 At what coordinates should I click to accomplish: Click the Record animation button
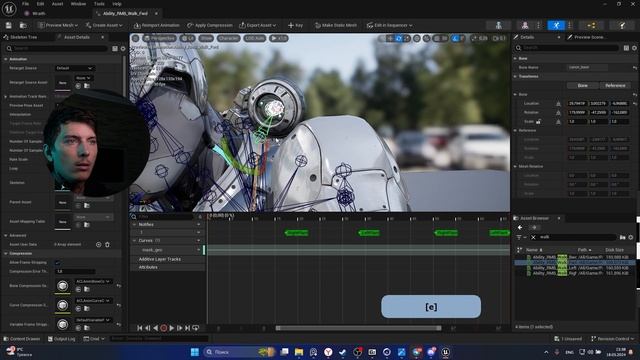click(x=164, y=328)
